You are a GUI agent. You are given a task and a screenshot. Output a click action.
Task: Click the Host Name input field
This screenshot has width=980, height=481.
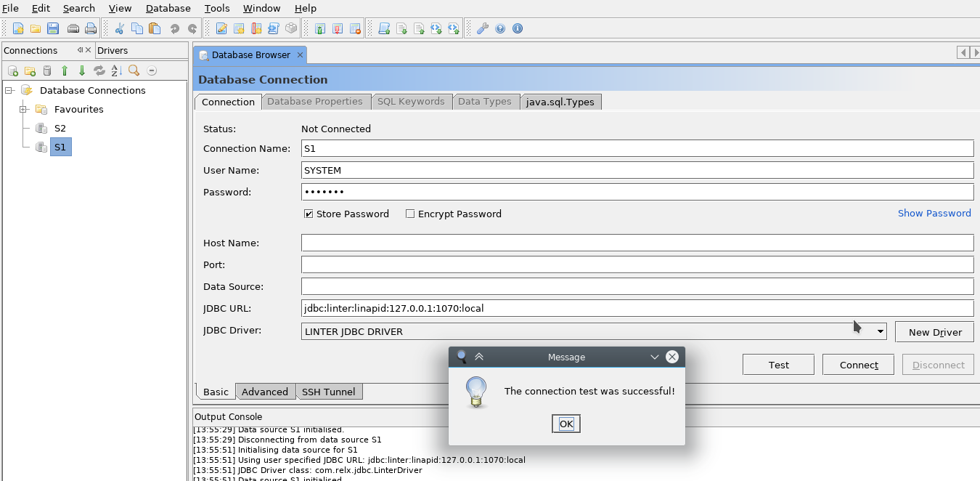click(x=637, y=243)
